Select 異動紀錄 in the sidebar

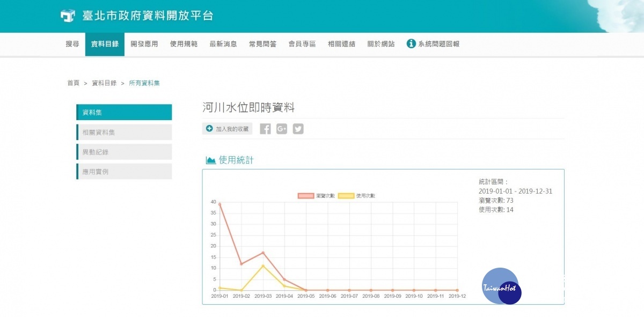(124, 152)
